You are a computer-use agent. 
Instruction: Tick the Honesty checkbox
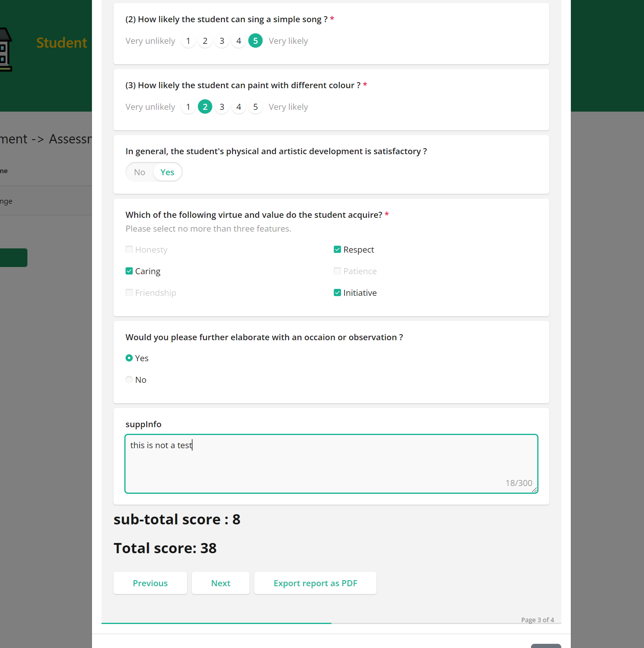coord(129,250)
